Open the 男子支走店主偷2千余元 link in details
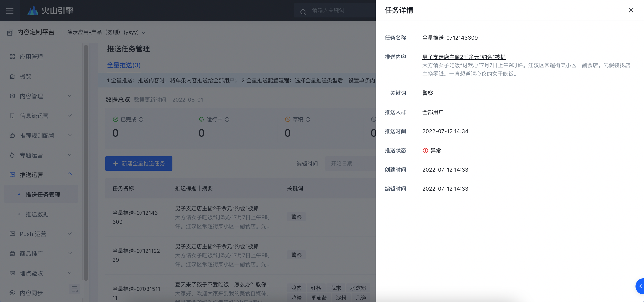This screenshot has height=302, width=644. tap(464, 57)
